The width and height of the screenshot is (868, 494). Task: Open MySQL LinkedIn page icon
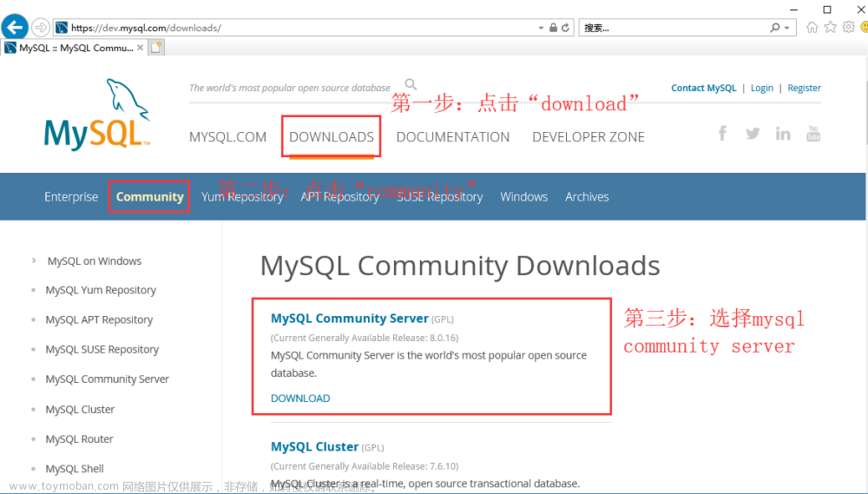tap(783, 134)
